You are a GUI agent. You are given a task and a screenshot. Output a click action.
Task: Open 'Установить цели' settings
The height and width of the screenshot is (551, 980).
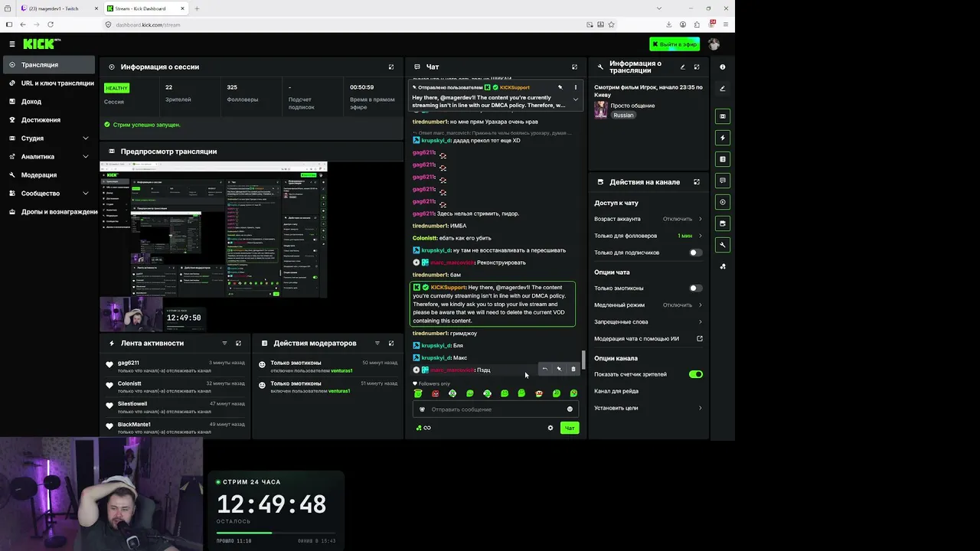(648, 408)
